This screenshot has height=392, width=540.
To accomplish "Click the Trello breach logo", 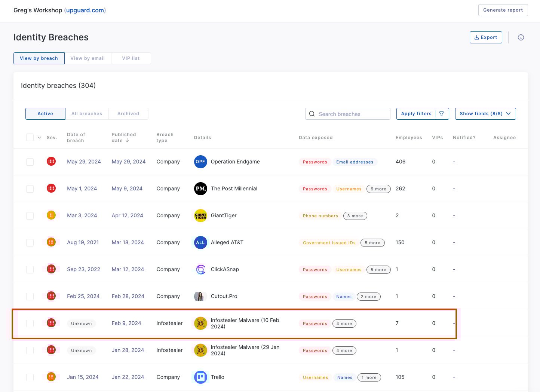I will coord(200,377).
